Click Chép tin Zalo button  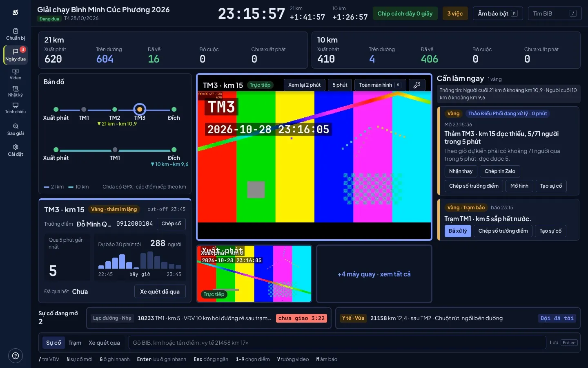(500, 171)
